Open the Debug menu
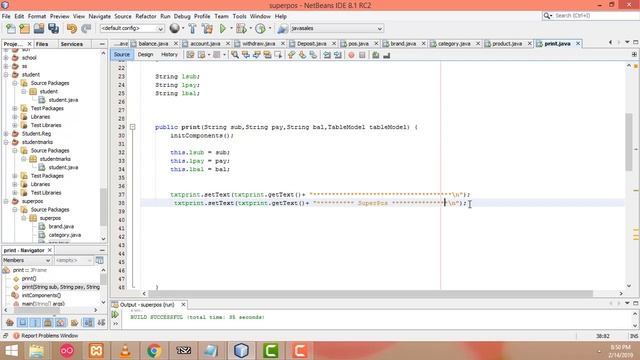Image resolution: width=640 pixels, height=360 pixels. coord(182,16)
